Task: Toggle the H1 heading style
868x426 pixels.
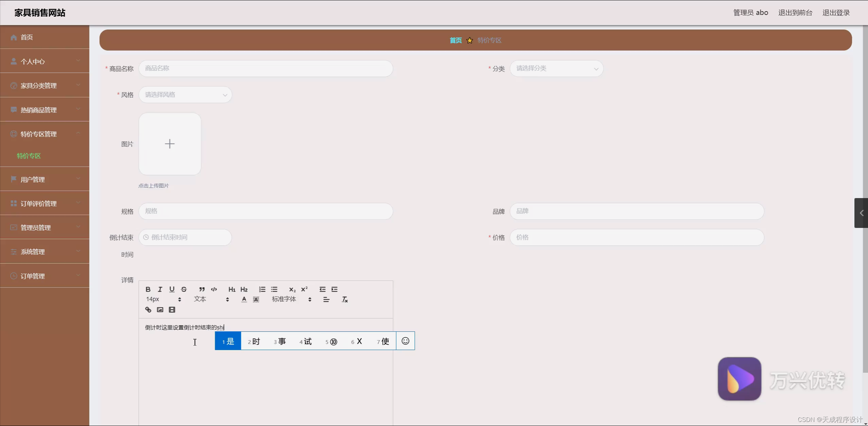Action: coord(232,289)
